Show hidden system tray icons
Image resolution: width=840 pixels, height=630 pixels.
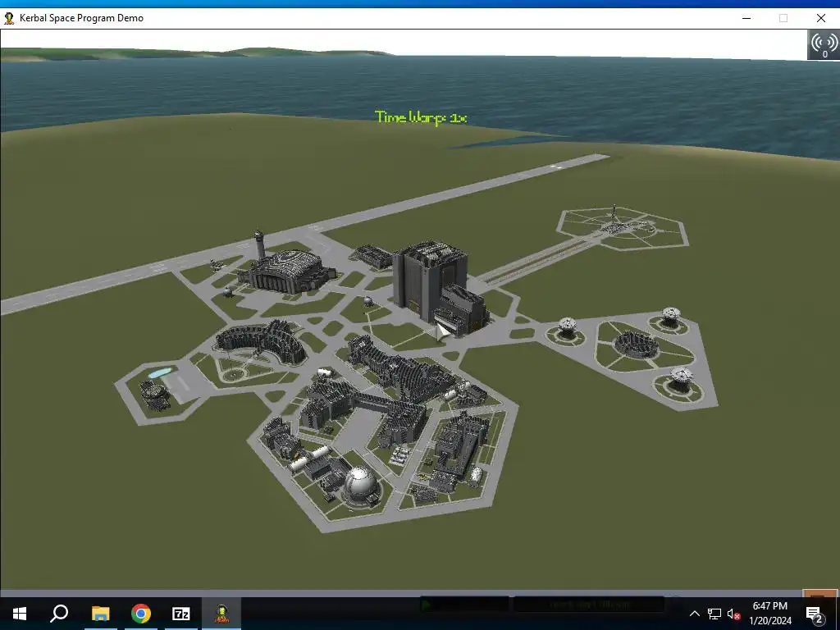[694, 614]
